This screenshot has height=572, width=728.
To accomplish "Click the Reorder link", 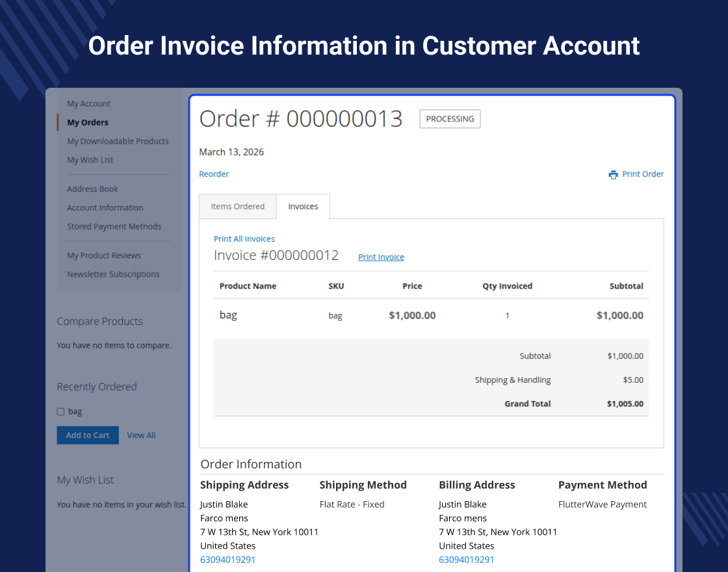I will (214, 174).
